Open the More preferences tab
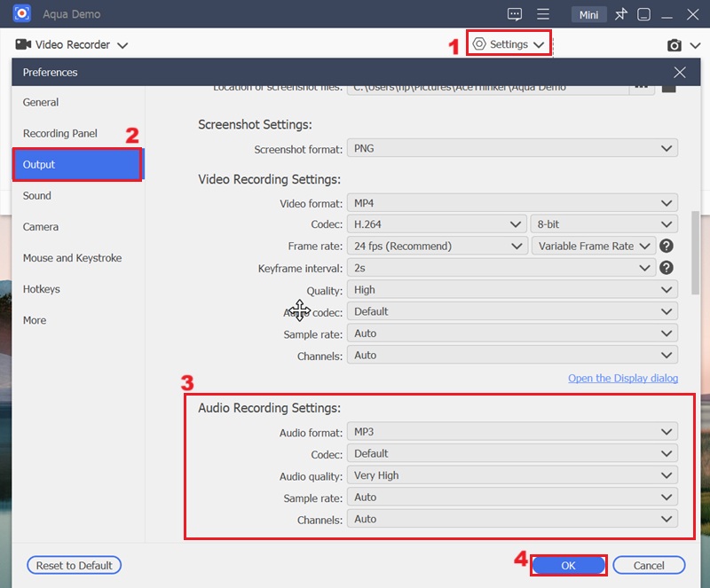This screenshot has height=588, width=710. click(78, 320)
